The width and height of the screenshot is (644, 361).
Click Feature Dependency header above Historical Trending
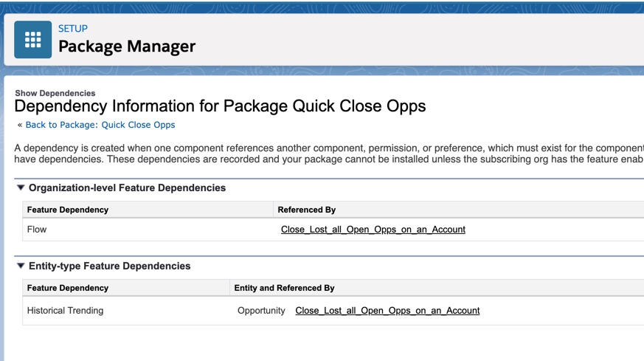(x=68, y=288)
